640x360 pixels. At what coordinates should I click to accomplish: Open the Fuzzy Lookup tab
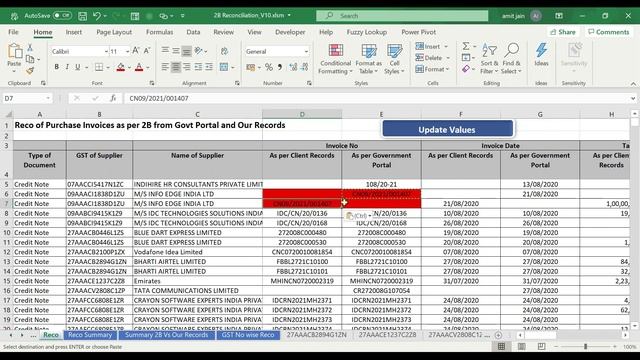(367, 32)
